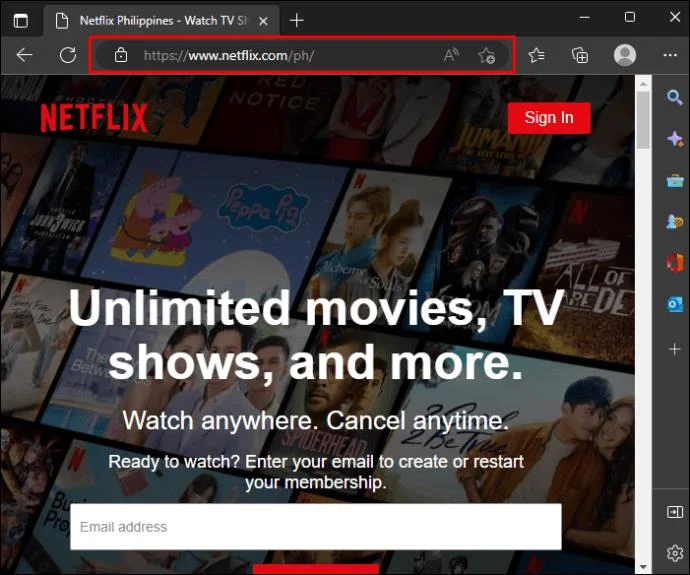The height and width of the screenshot is (575, 690).
Task: Focus the Email address field
Action: [316, 527]
